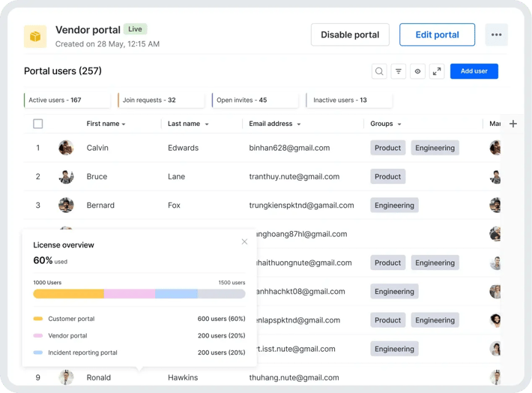Expand the Email address column dropdown
Screen dimensions: 532x393
tap(299, 124)
